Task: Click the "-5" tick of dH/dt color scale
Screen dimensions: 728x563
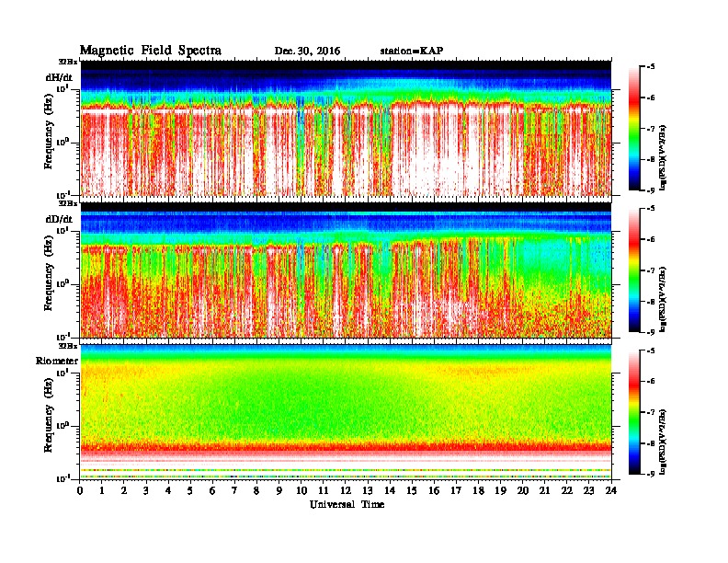Action: (651, 67)
